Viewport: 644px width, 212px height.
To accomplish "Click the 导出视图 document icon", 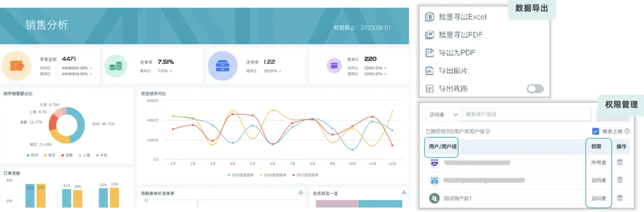I will [430, 89].
